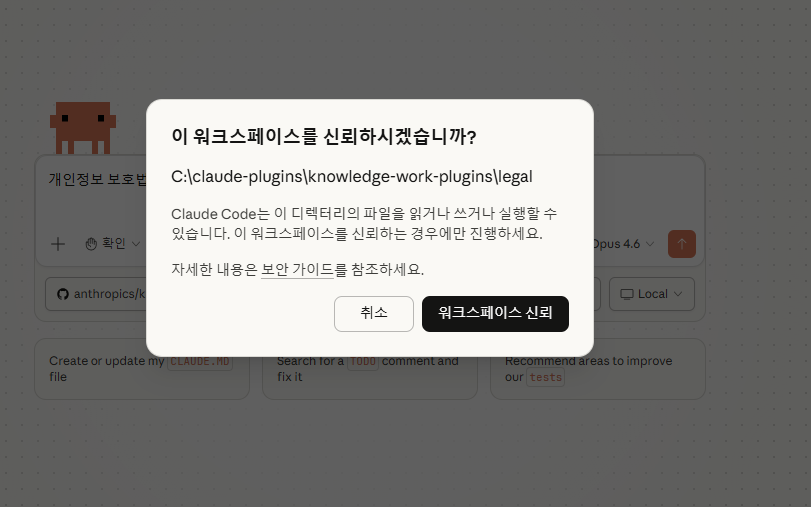
Task: Select the anthropics GitHub repository button
Action: 96,294
